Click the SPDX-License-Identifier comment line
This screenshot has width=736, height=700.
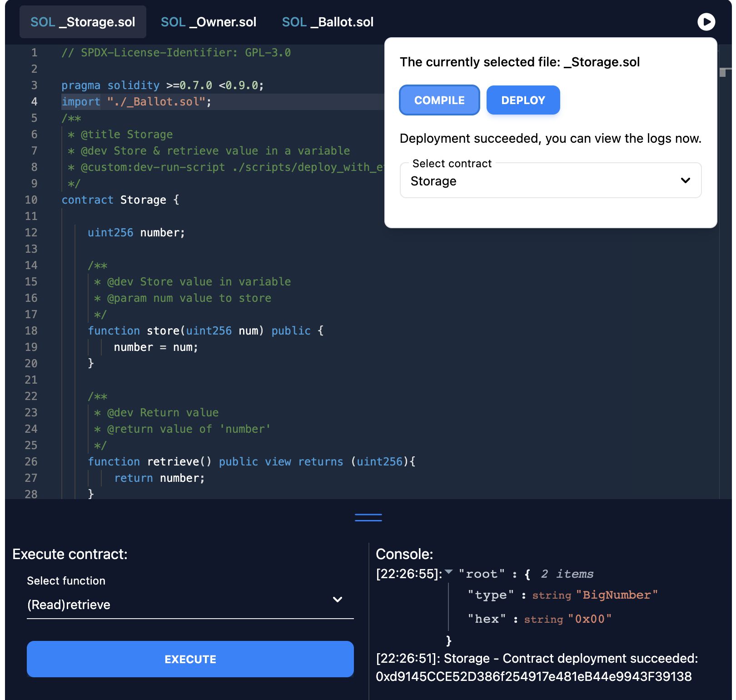click(176, 53)
